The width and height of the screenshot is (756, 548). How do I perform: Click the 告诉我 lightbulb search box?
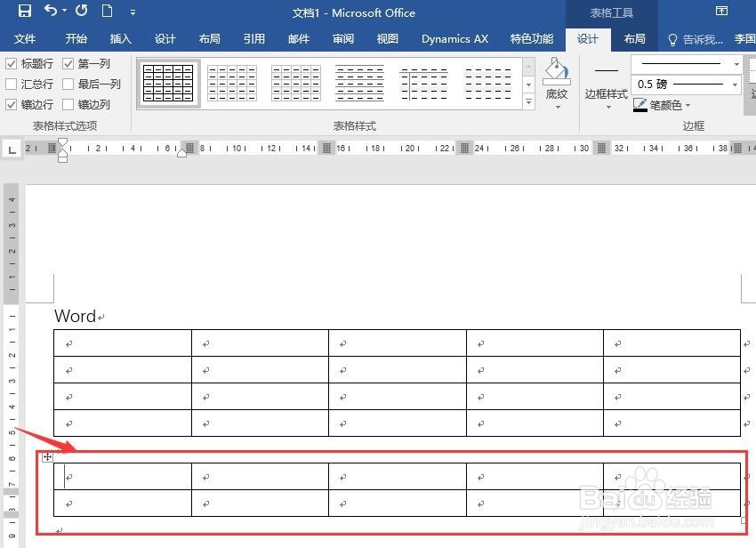[x=696, y=39]
